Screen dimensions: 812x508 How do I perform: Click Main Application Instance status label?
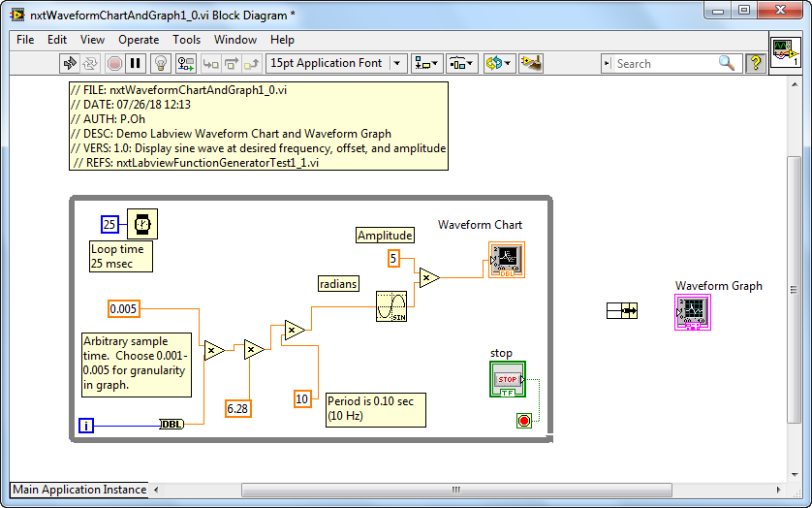coord(79,490)
